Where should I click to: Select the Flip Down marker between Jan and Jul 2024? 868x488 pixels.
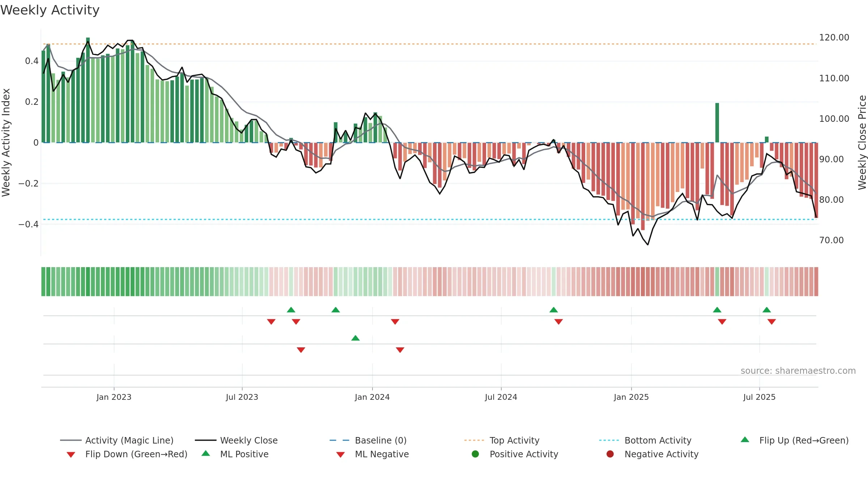(395, 322)
